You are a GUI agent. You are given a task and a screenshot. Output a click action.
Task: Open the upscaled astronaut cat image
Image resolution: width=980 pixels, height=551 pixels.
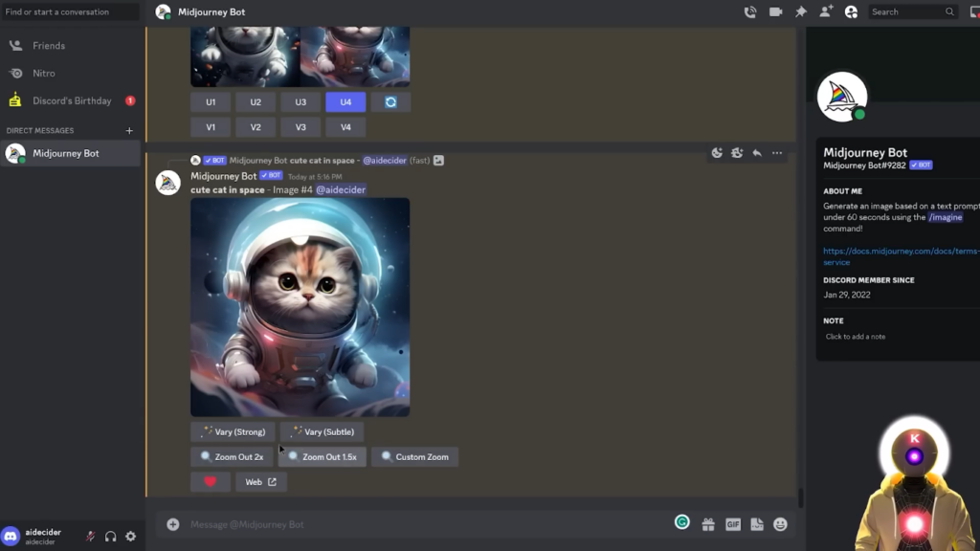pos(300,307)
